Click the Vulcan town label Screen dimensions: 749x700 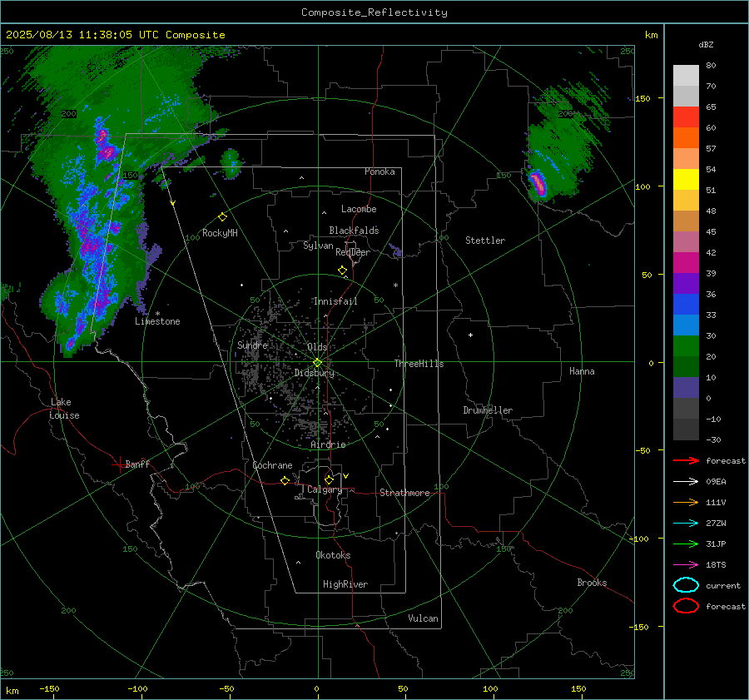tap(423, 618)
